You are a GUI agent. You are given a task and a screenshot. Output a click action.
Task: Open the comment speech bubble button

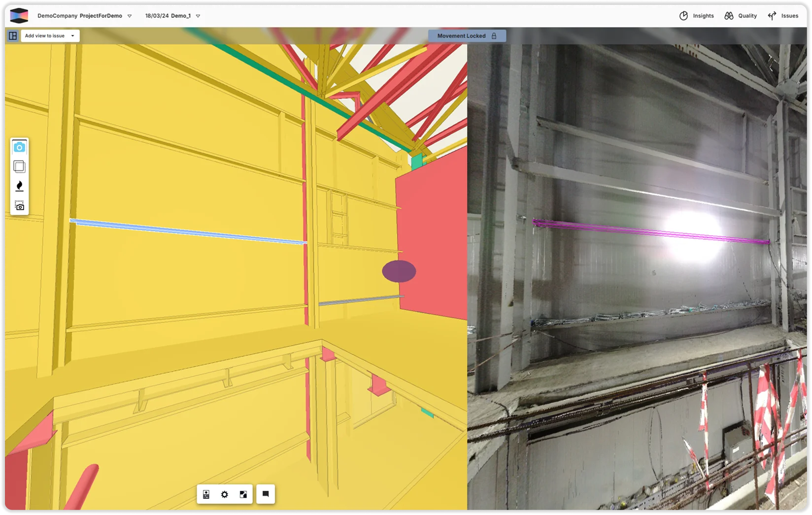[x=266, y=494]
